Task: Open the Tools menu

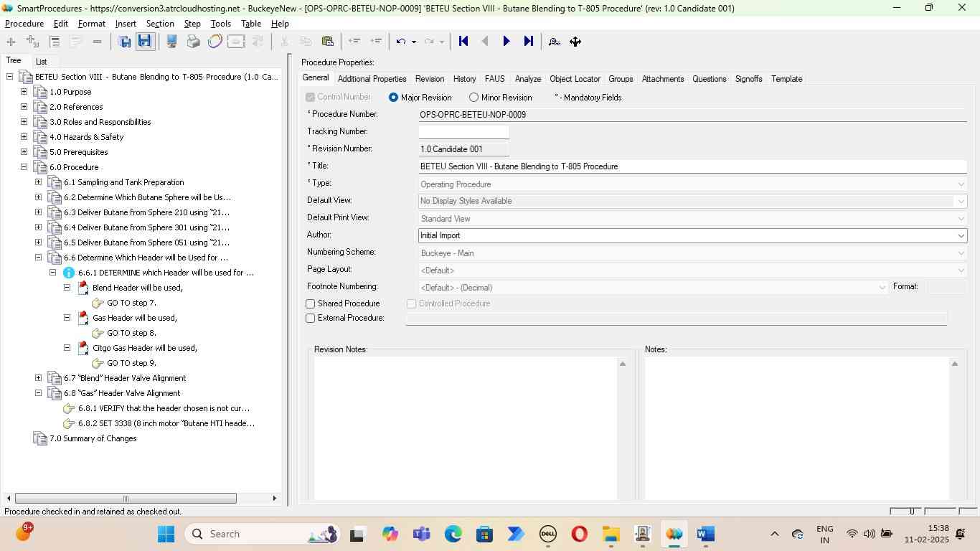Action: coord(221,24)
